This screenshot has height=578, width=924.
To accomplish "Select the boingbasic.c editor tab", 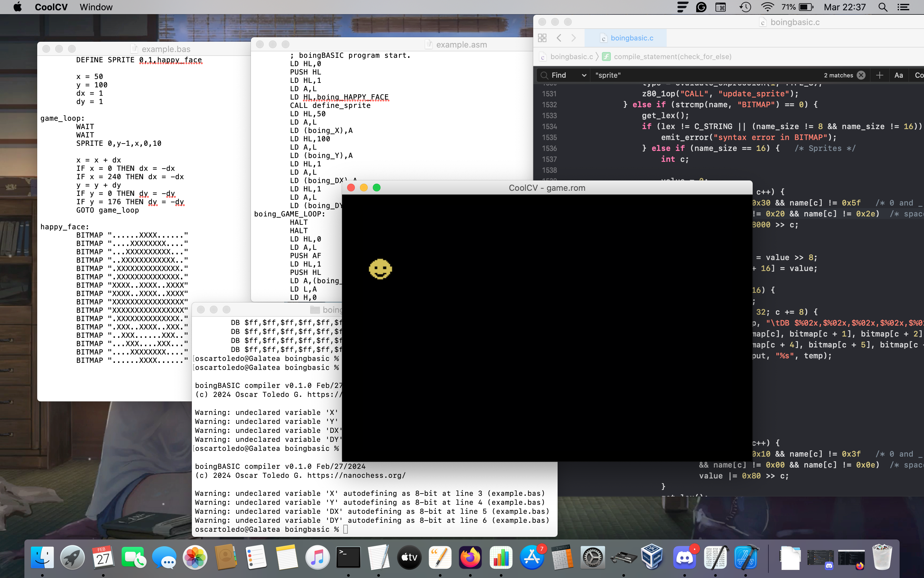I will 626,38.
